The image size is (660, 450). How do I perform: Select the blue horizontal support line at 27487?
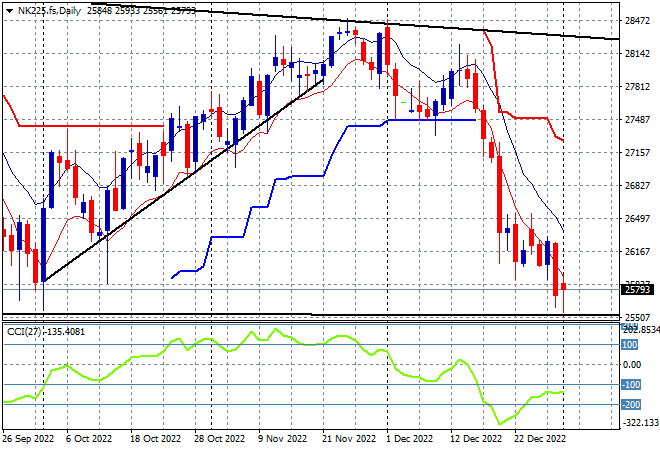(x=431, y=120)
